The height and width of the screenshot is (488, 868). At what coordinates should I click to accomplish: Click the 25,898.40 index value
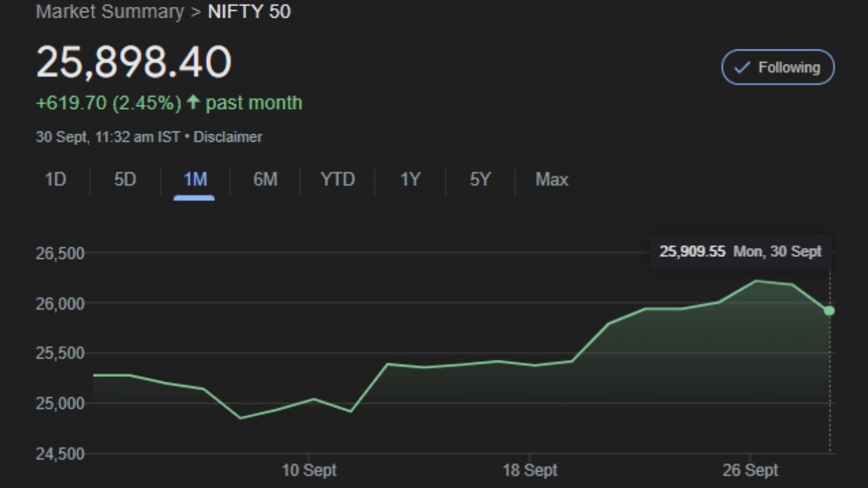click(134, 62)
